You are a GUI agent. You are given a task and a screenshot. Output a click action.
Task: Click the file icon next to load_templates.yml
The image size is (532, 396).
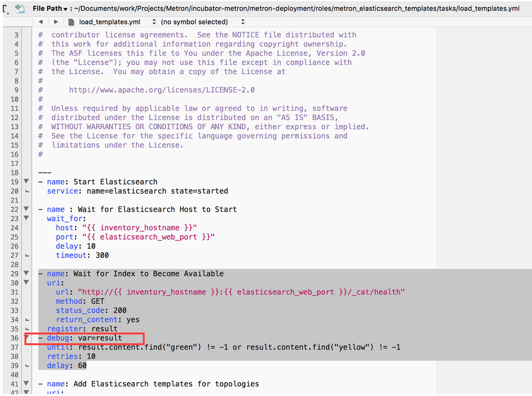[71, 22]
